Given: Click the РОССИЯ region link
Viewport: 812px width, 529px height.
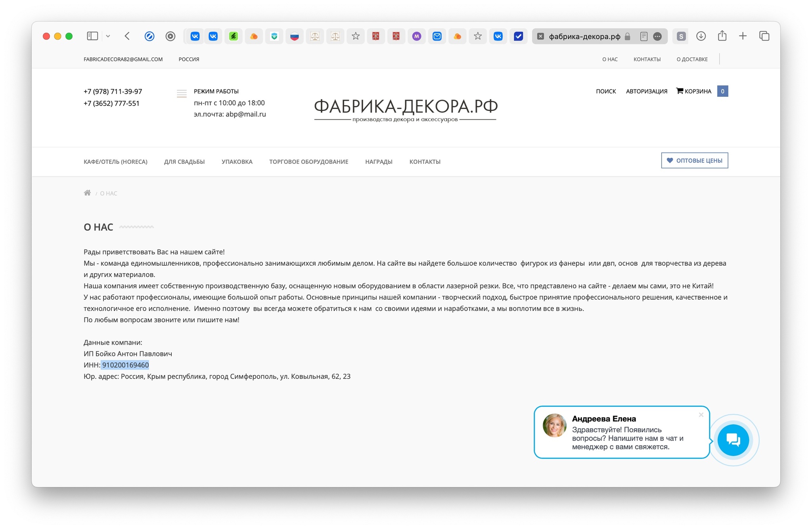Looking at the screenshot, I should 189,59.
